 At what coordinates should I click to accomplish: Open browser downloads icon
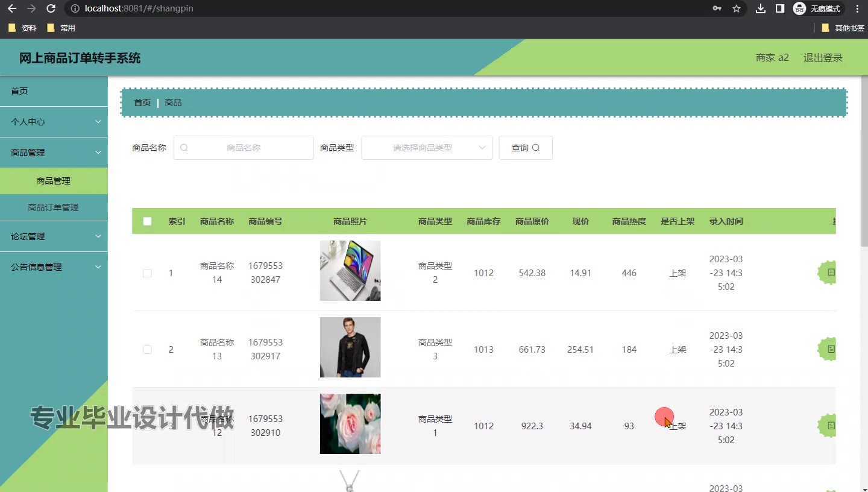coord(761,8)
